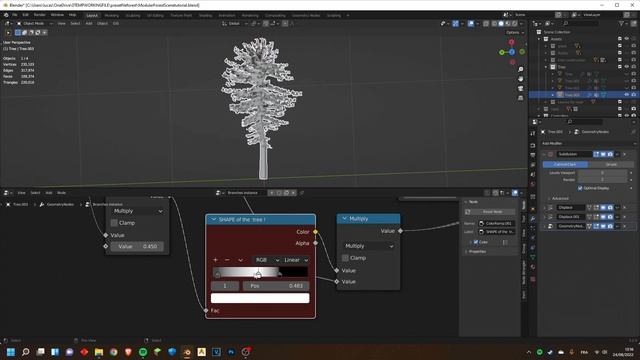Click Windows Start button in taskbar
Viewport: 640px width, 360px height.
[11, 352]
